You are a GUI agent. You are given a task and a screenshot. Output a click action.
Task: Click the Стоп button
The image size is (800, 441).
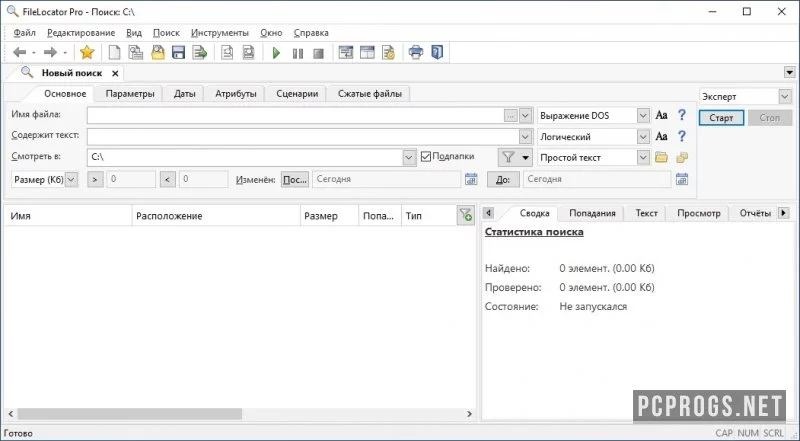point(769,118)
